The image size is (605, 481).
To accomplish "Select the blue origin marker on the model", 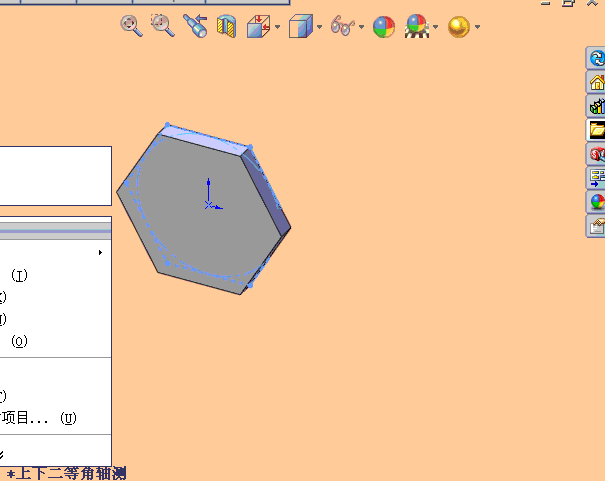I will tap(208, 205).
